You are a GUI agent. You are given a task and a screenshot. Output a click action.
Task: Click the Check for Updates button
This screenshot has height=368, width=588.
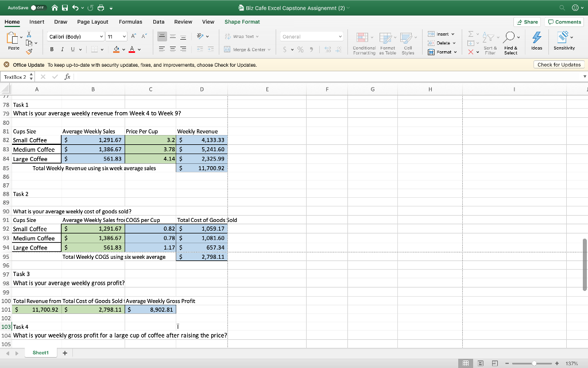[x=559, y=65]
